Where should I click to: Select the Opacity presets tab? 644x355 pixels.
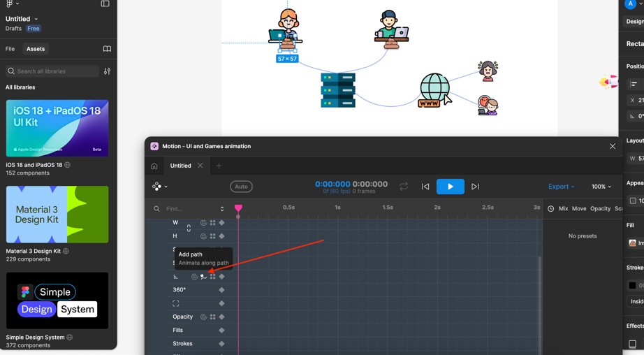click(x=601, y=209)
